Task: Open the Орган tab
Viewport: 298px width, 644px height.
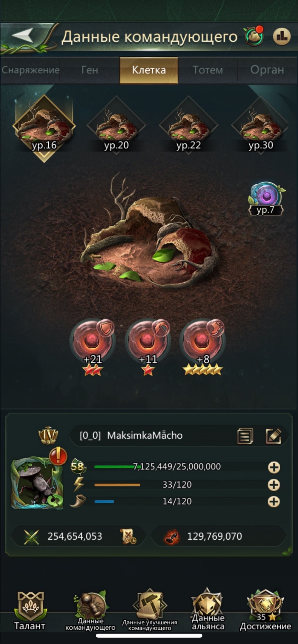Action: click(x=267, y=70)
